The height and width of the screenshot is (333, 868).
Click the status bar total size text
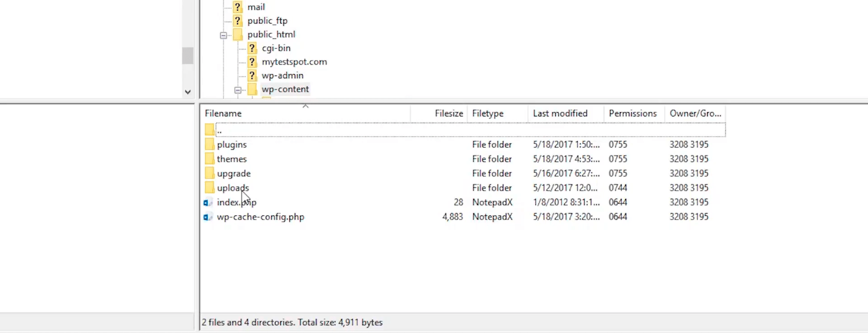tap(292, 323)
